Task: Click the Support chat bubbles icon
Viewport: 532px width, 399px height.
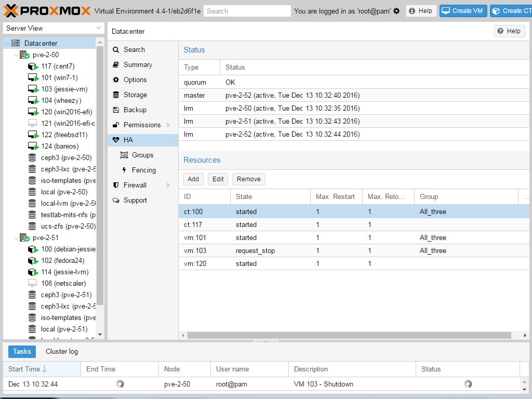Action: 116,200
